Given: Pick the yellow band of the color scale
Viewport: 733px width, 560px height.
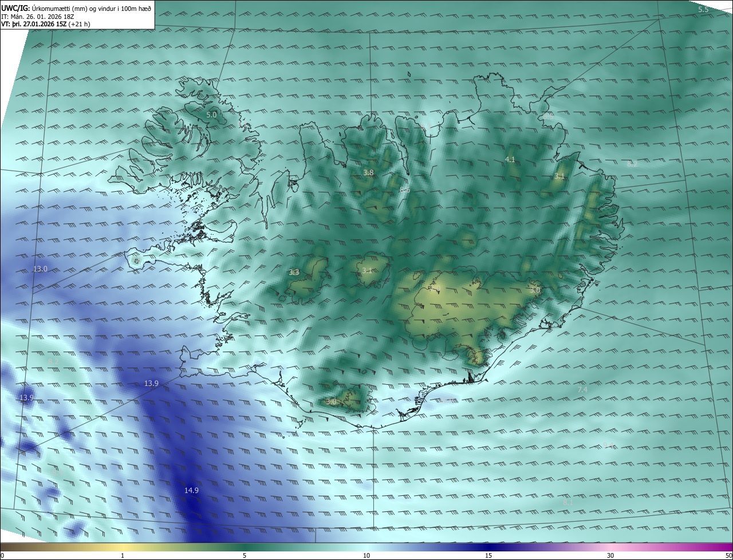Looking at the screenshot, I should coord(123,547).
